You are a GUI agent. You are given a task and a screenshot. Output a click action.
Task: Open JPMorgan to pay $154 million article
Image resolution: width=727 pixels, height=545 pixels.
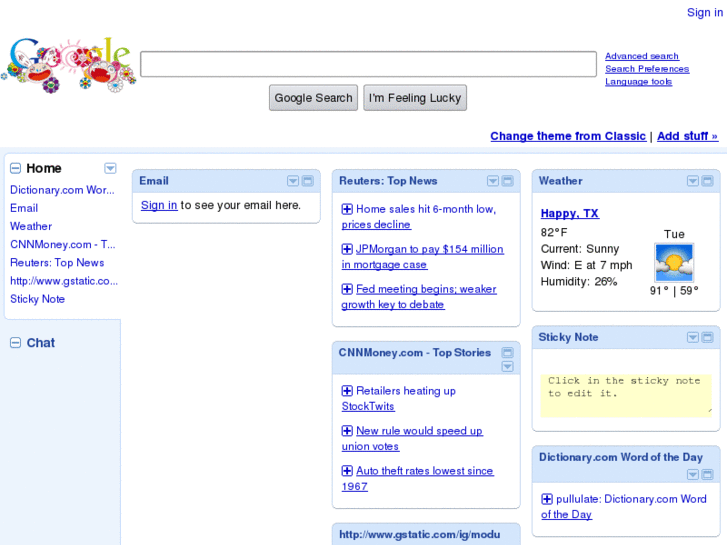422,257
